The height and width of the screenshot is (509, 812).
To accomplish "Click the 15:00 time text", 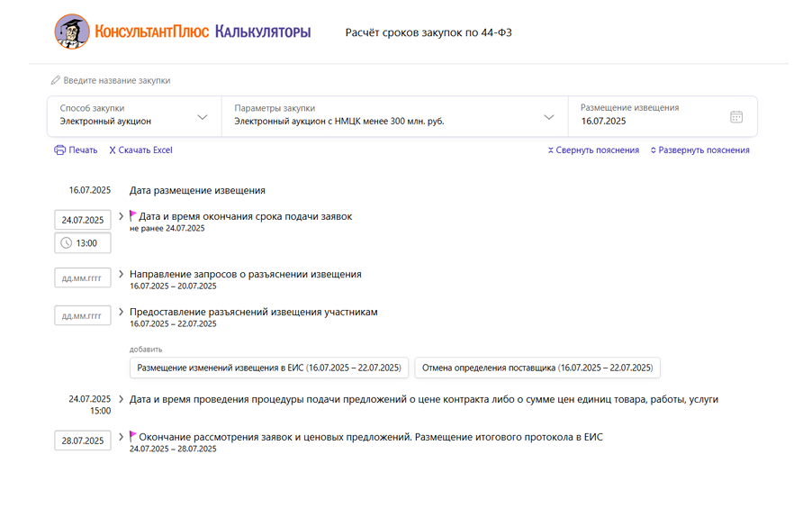I will (x=101, y=411).
